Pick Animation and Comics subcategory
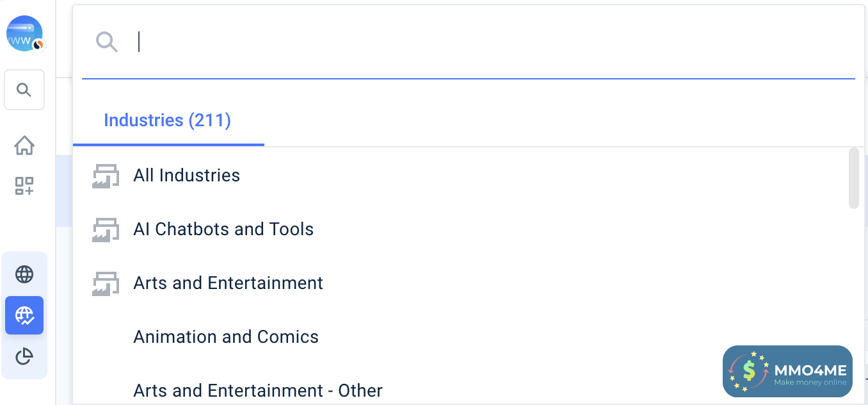 tap(225, 337)
